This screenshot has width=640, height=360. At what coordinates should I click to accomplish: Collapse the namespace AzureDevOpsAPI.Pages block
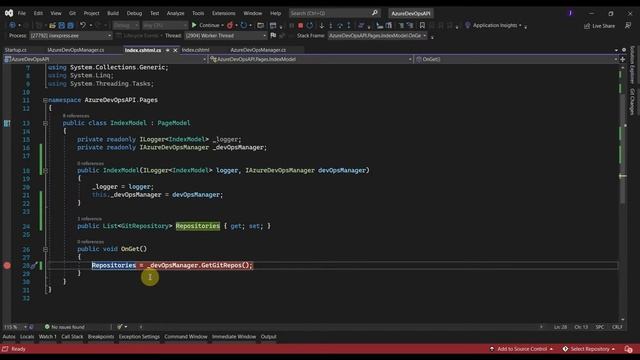coord(45,100)
